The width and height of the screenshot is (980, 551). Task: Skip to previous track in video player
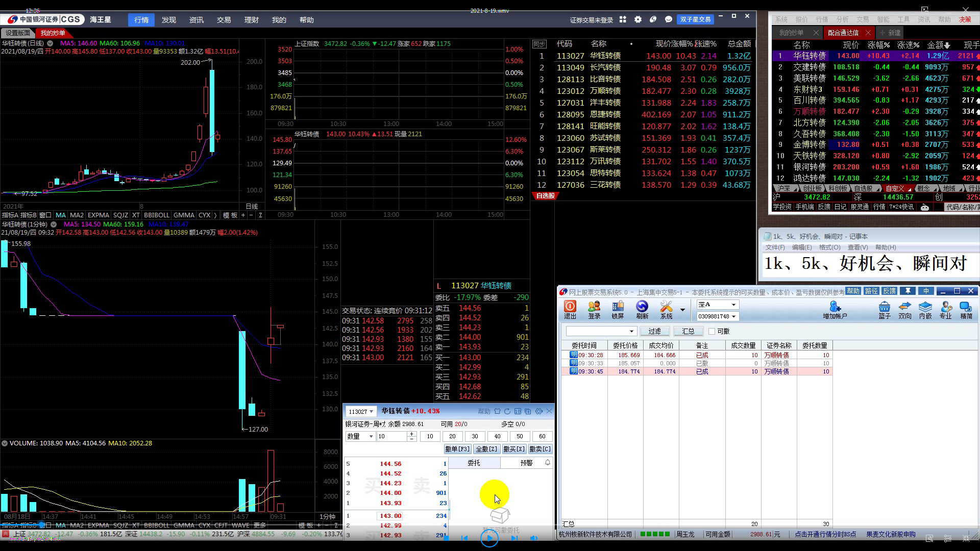point(464,538)
